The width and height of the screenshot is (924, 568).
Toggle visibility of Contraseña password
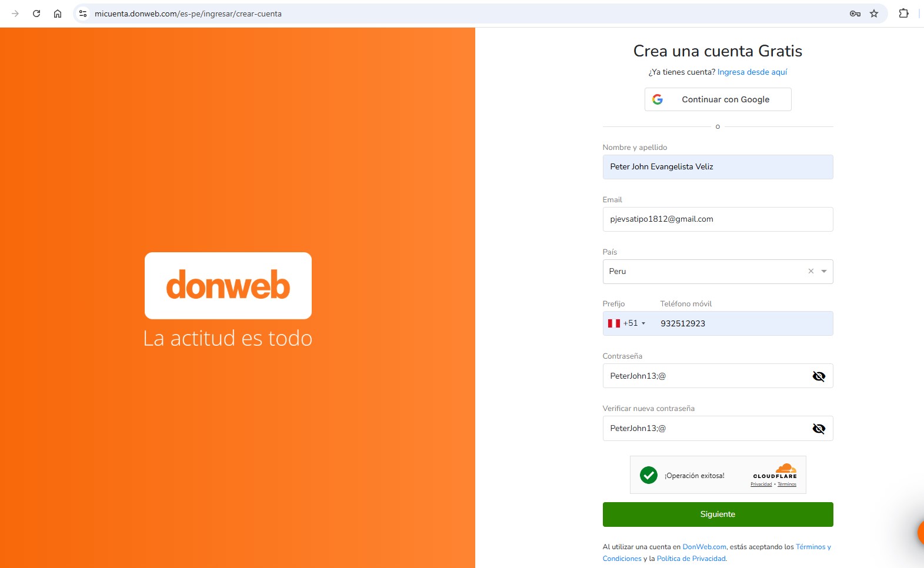pyautogui.click(x=819, y=376)
